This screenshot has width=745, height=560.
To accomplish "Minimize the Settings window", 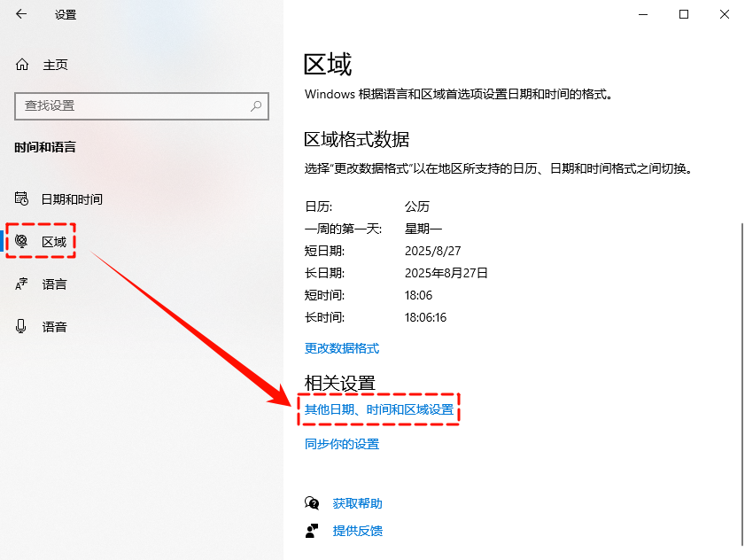I will tap(643, 14).
